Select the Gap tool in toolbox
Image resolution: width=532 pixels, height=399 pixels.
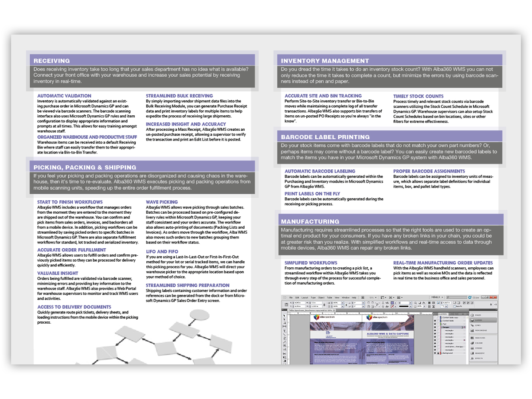point(284,326)
